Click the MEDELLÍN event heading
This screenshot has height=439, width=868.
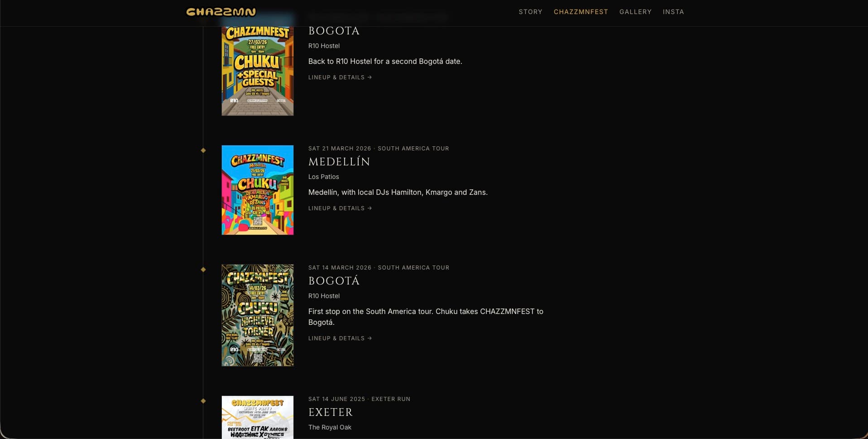(x=339, y=162)
